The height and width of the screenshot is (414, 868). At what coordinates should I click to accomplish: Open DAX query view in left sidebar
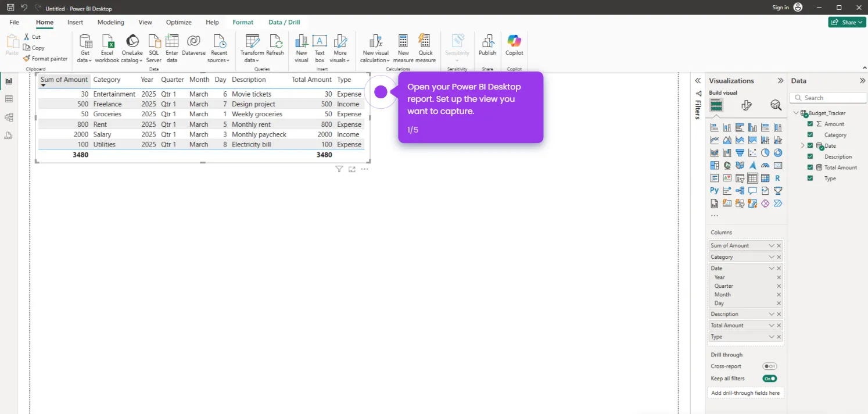(9, 135)
